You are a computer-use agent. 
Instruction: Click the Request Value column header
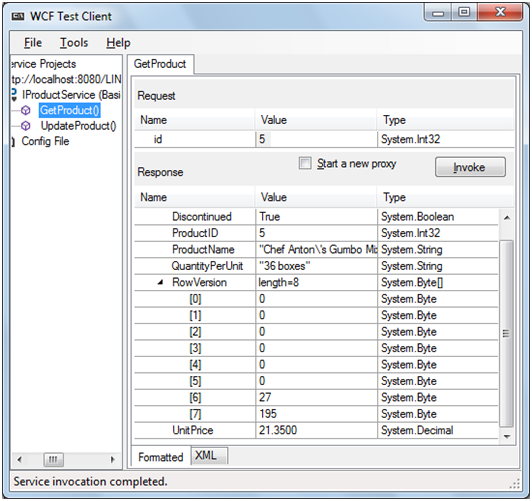tap(316, 120)
